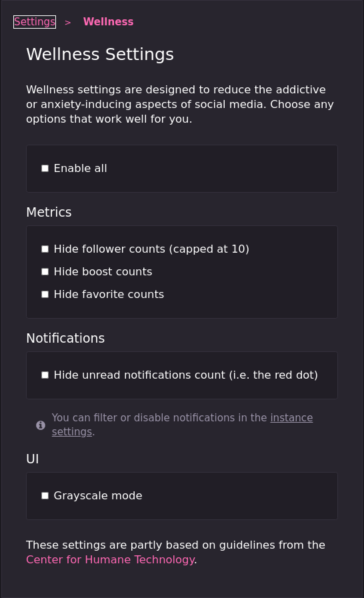Check Hide unread notifications count box
Viewport: 364px width, 598px height.
tap(45, 375)
